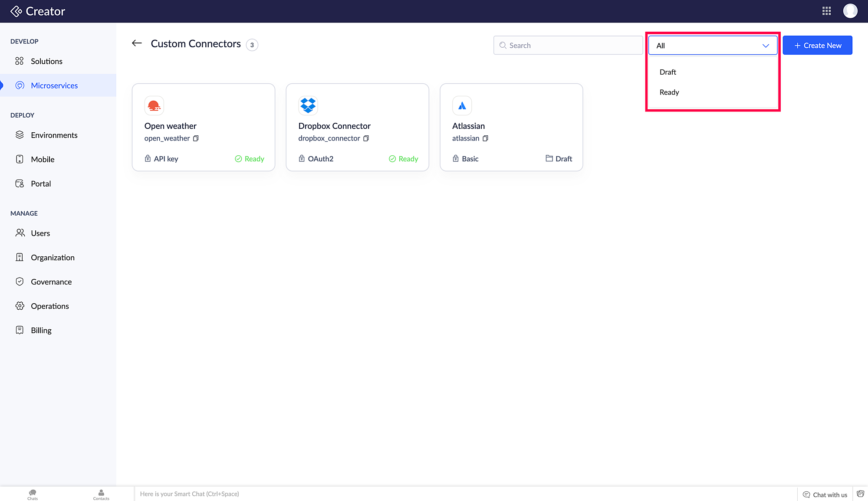Image resolution: width=868 pixels, height=501 pixels.
Task: Click the Atlassian connector logo
Action: (x=462, y=105)
